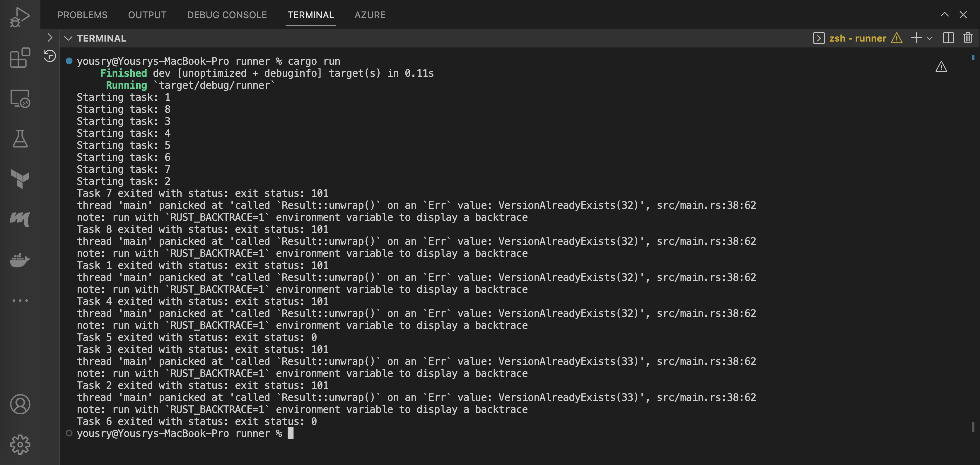Click 'Task 3 exited with status' line
This screenshot has width=980, height=465.
click(202, 349)
